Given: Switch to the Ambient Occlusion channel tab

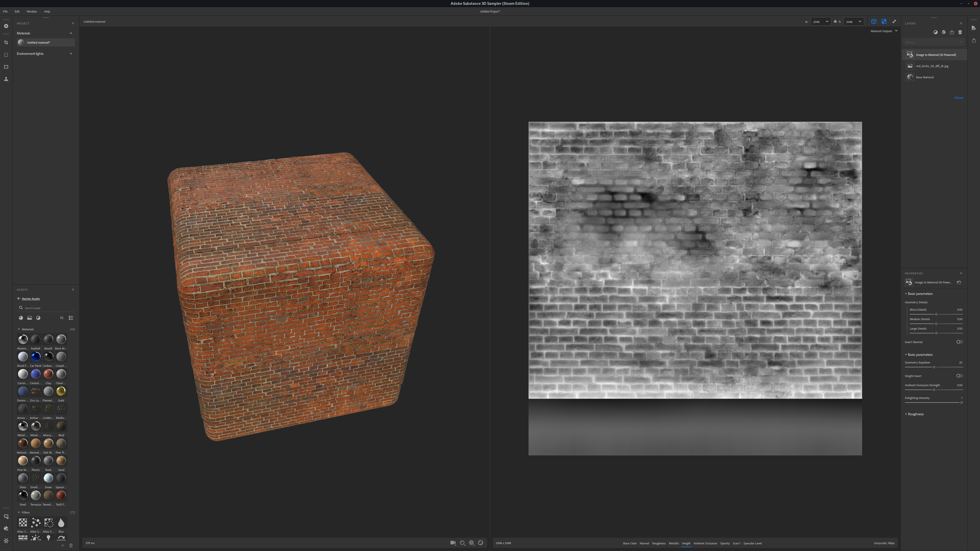Looking at the screenshot, I should tap(705, 543).
